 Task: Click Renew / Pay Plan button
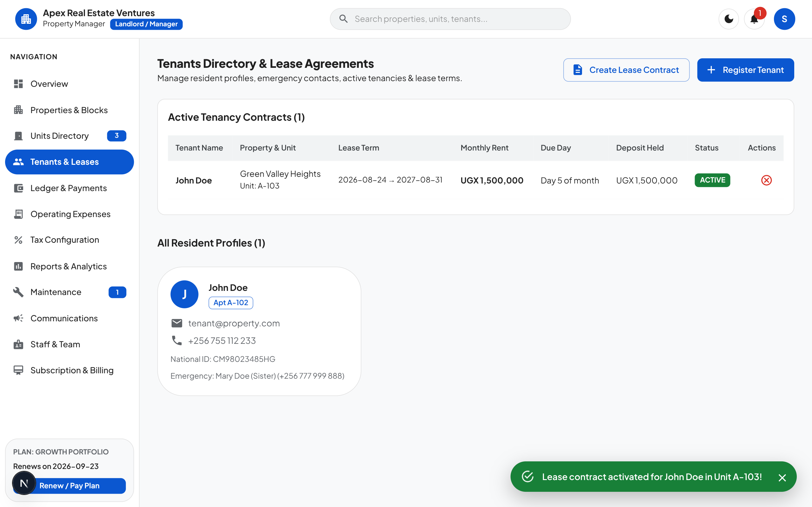point(69,486)
